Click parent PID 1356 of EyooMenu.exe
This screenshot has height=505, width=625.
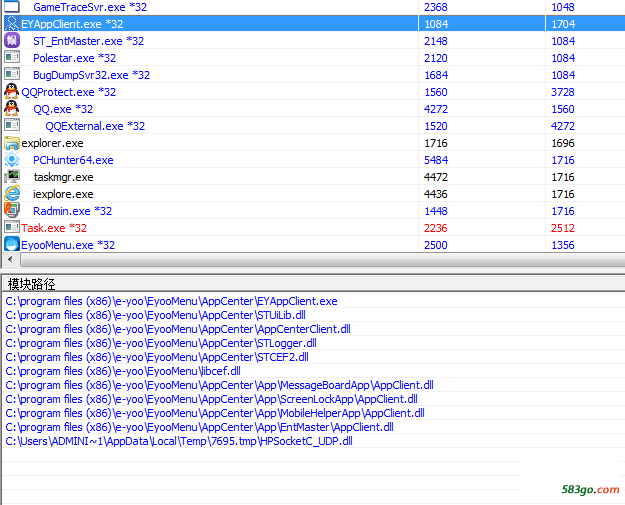[563, 245]
